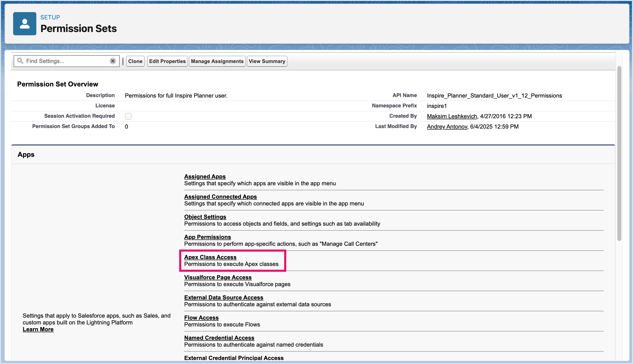Click the Learn More link under Apps
633x364 pixels.
(x=38, y=329)
